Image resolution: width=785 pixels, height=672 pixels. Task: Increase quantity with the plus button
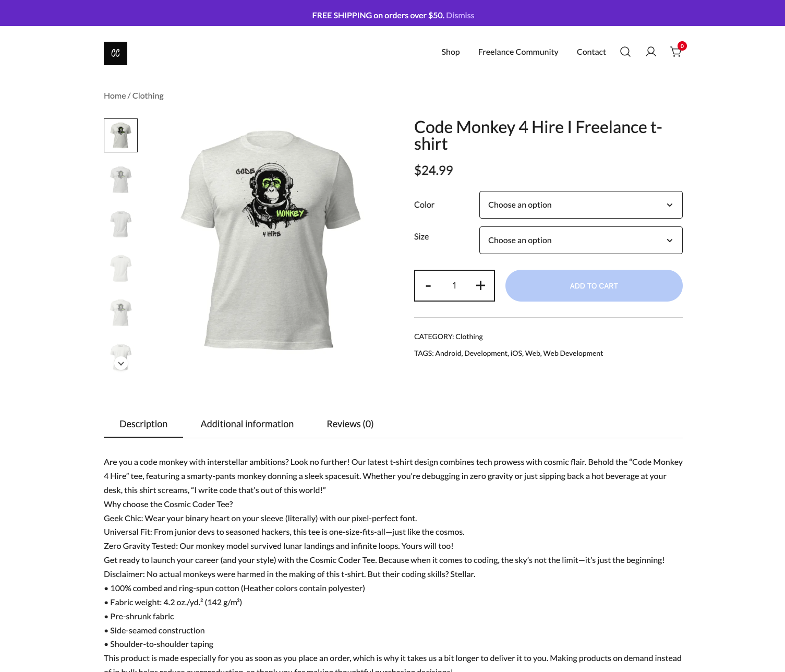click(480, 285)
